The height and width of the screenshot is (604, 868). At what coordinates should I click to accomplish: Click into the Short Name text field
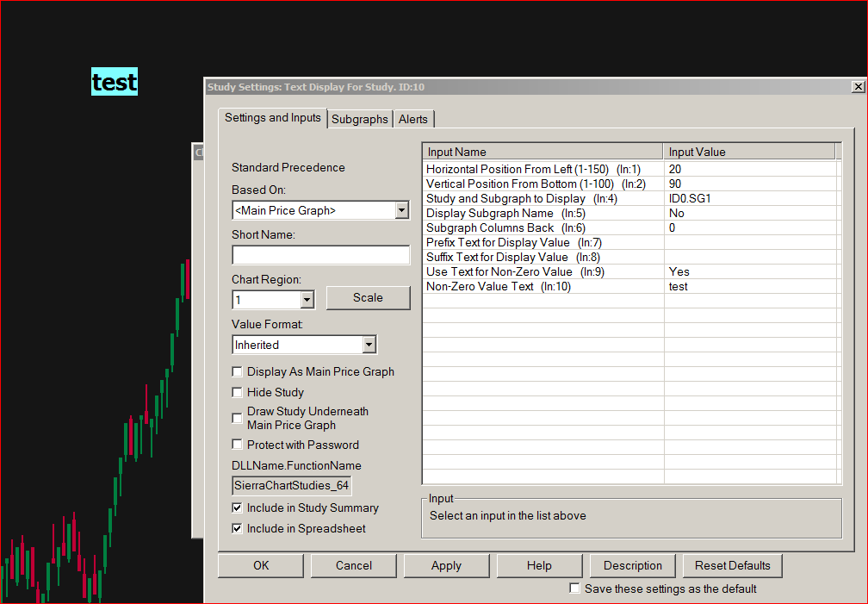320,255
